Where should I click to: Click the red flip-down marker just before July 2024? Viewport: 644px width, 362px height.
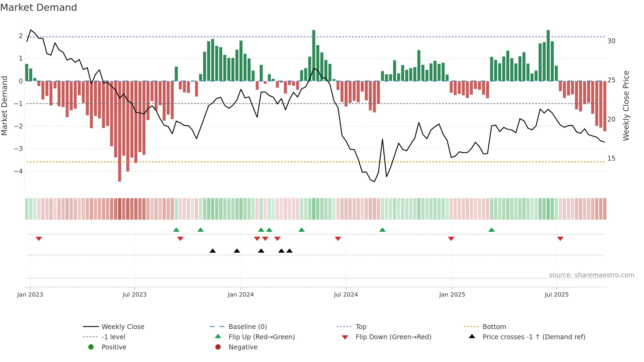click(x=338, y=239)
